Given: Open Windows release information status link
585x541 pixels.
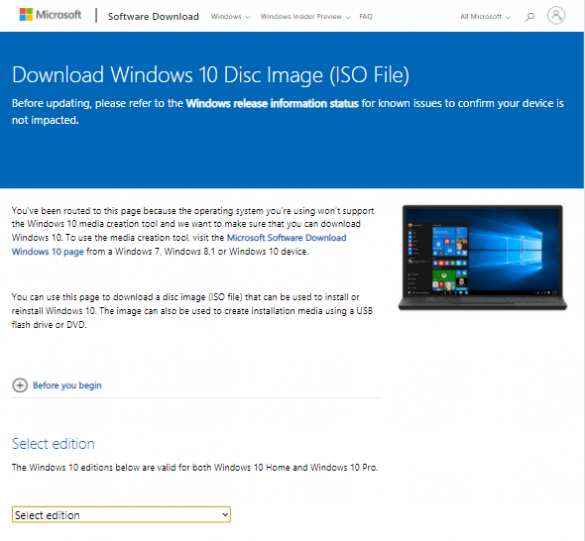Looking at the screenshot, I should 272,103.
